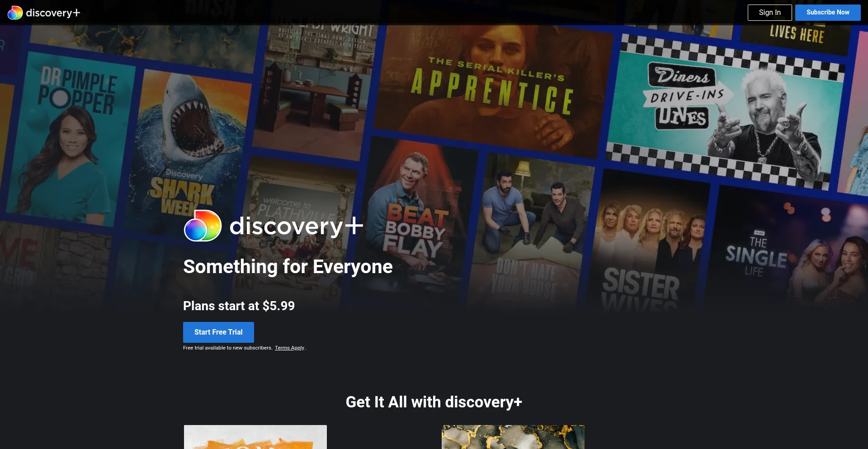The width and height of the screenshot is (868, 449).
Task: Click Start Free Trial button
Action: click(218, 332)
